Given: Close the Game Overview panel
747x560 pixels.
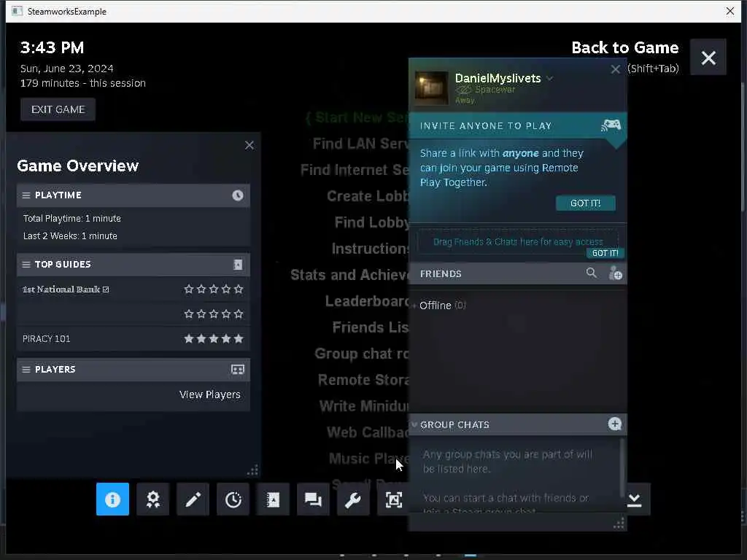Looking at the screenshot, I should click(249, 145).
